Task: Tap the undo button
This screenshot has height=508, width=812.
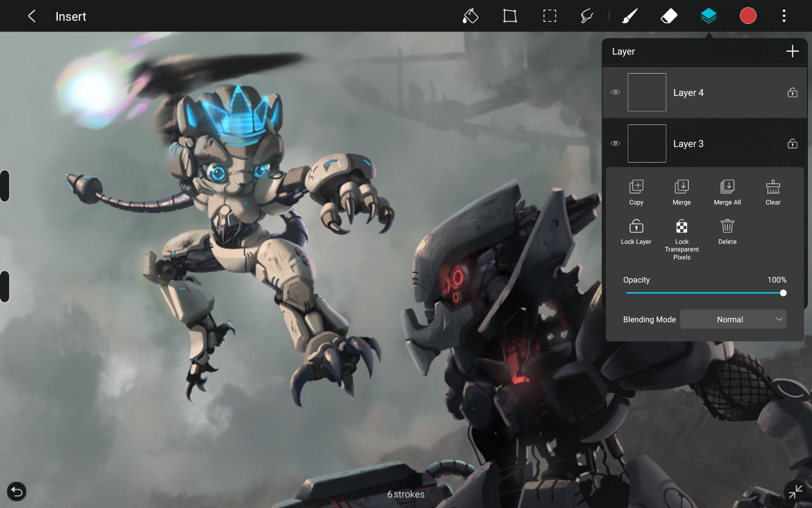Action: (x=17, y=491)
